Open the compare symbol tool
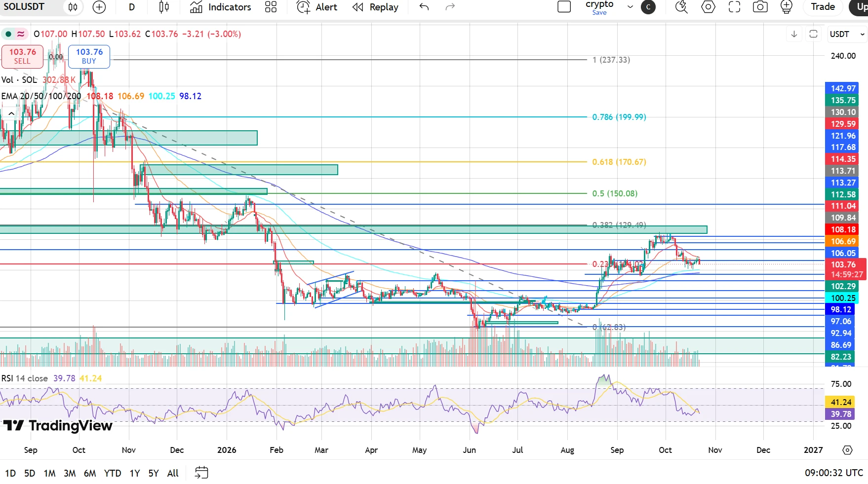 point(73,7)
